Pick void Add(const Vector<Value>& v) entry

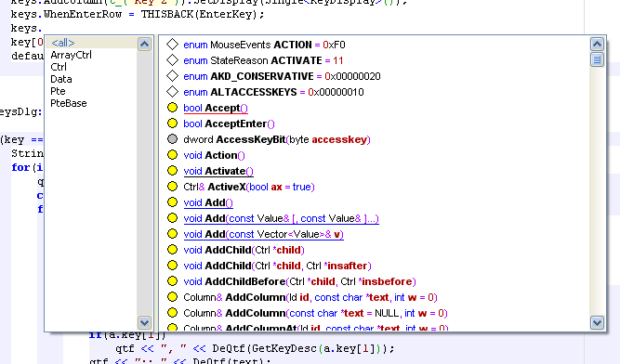[263, 234]
